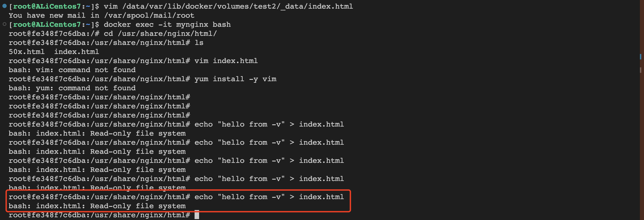Screen dimensions: 644x220
Task: Click the echo command inside the red box
Action: (269, 197)
